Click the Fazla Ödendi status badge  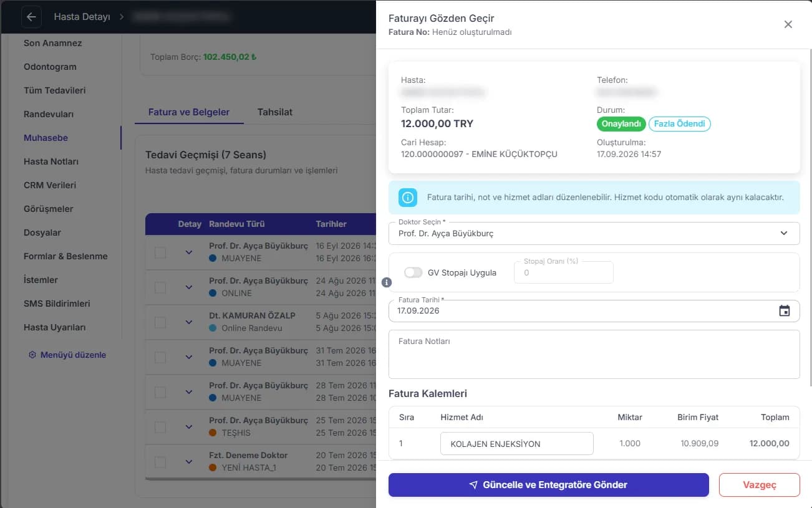click(x=680, y=124)
